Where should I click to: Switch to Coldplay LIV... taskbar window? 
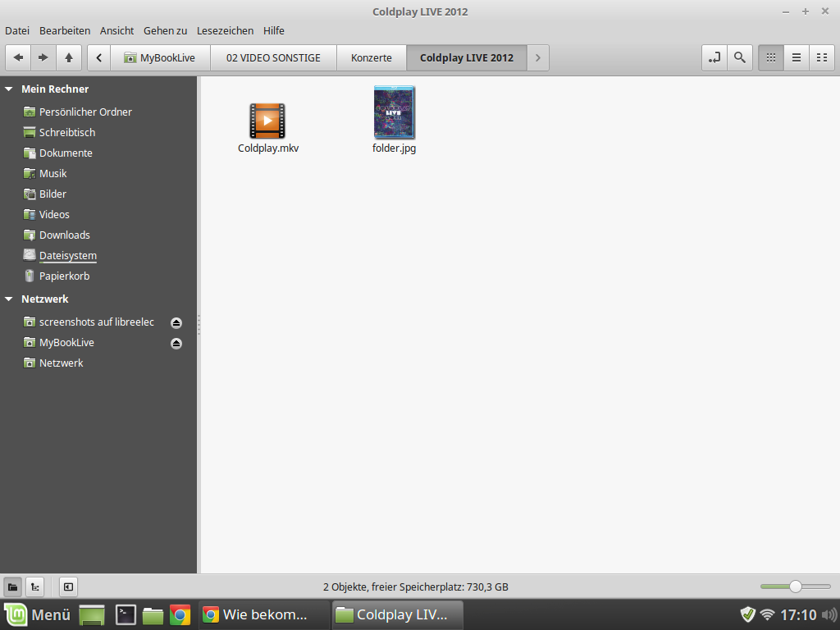click(398, 614)
